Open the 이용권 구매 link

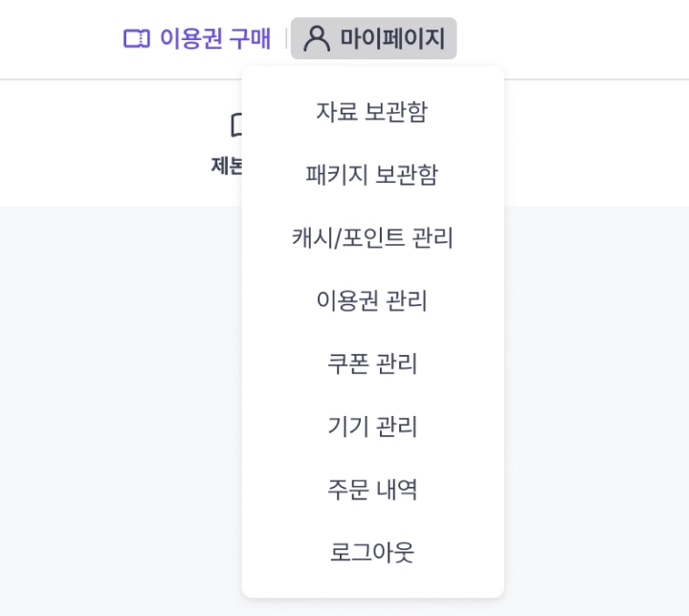(x=197, y=39)
